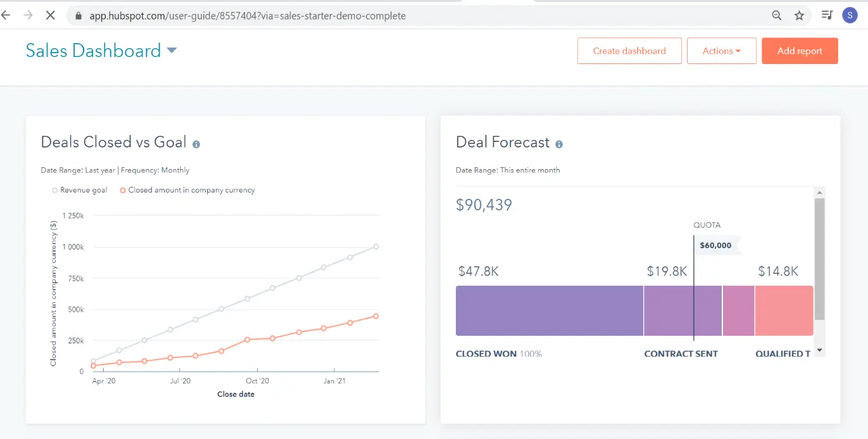
Task: View info tooltip for Deals Closed vs Goal
Action: point(196,144)
